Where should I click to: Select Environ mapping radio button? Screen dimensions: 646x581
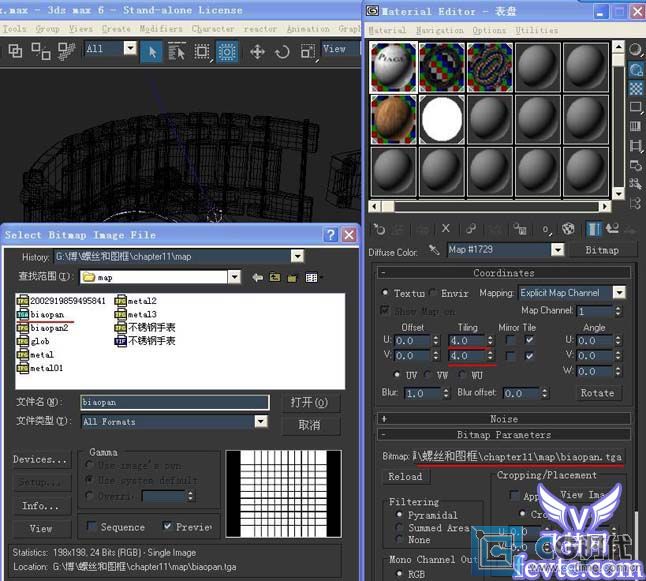click(433, 293)
